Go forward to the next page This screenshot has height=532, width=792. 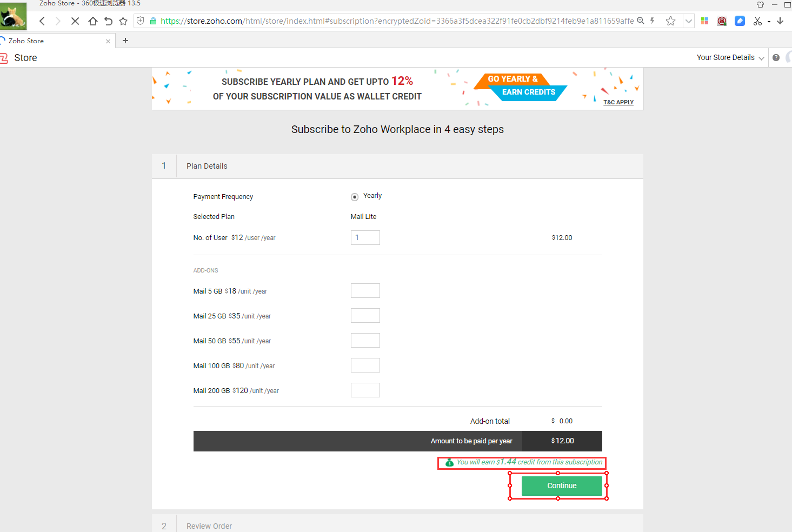click(x=58, y=21)
